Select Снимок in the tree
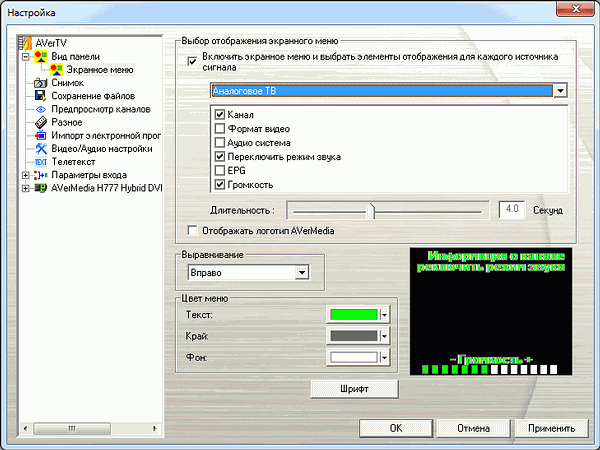The height and width of the screenshot is (450, 600). point(67,83)
